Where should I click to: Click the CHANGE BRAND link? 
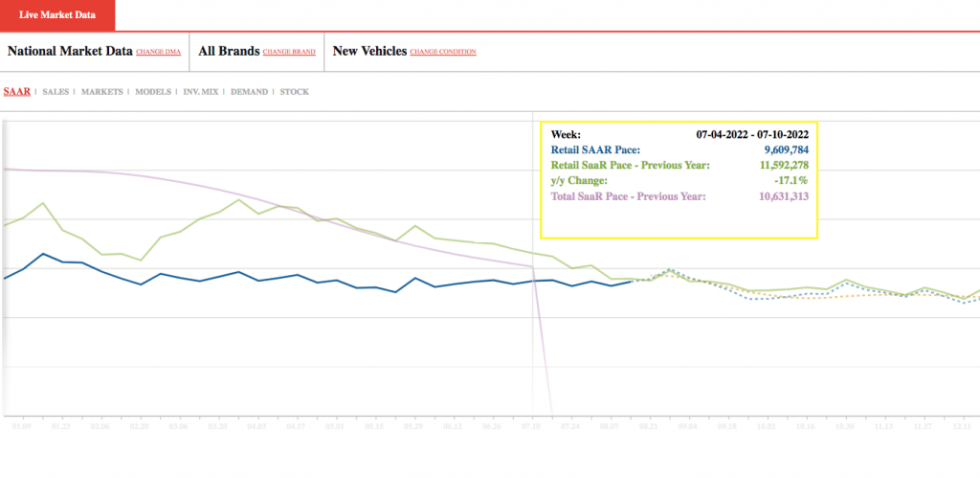pos(289,52)
